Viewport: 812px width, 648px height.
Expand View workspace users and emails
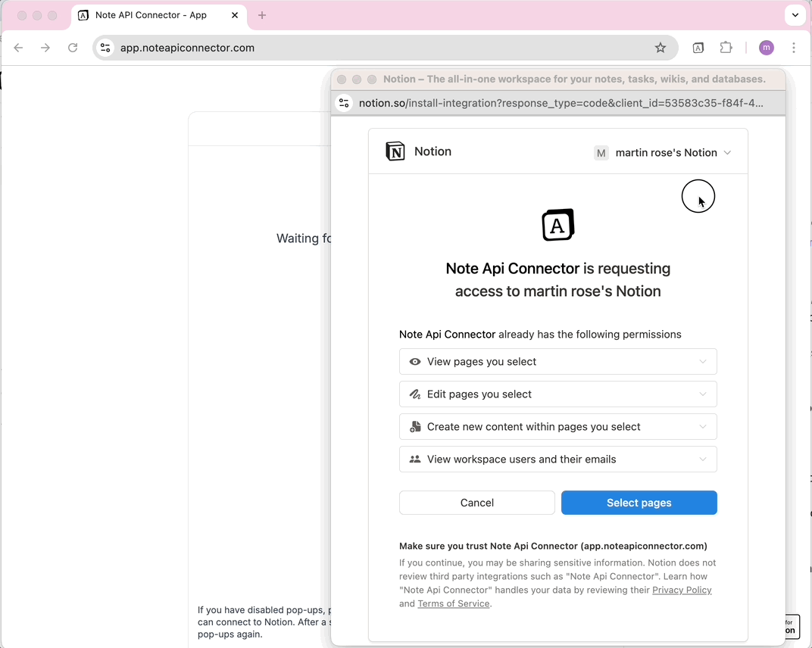coord(557,460)
